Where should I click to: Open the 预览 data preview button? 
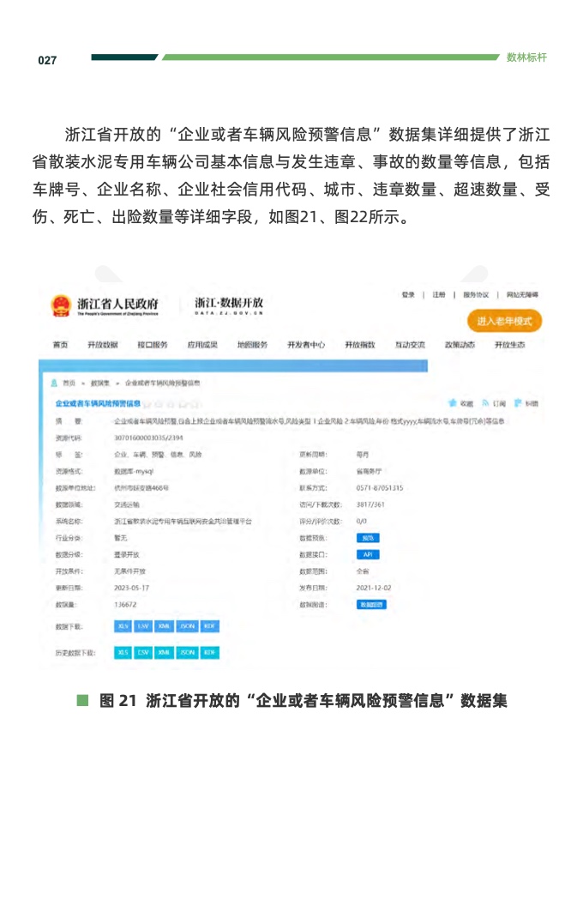coord(367,538)
